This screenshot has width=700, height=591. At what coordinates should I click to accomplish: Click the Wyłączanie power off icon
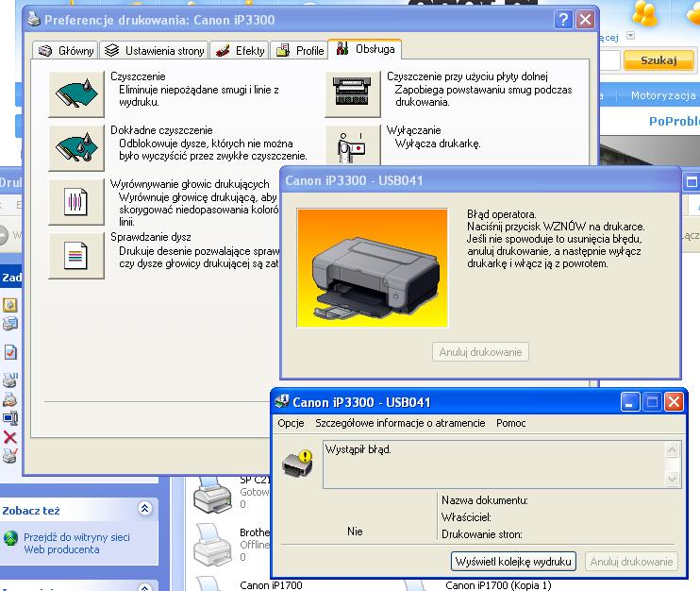353,145
